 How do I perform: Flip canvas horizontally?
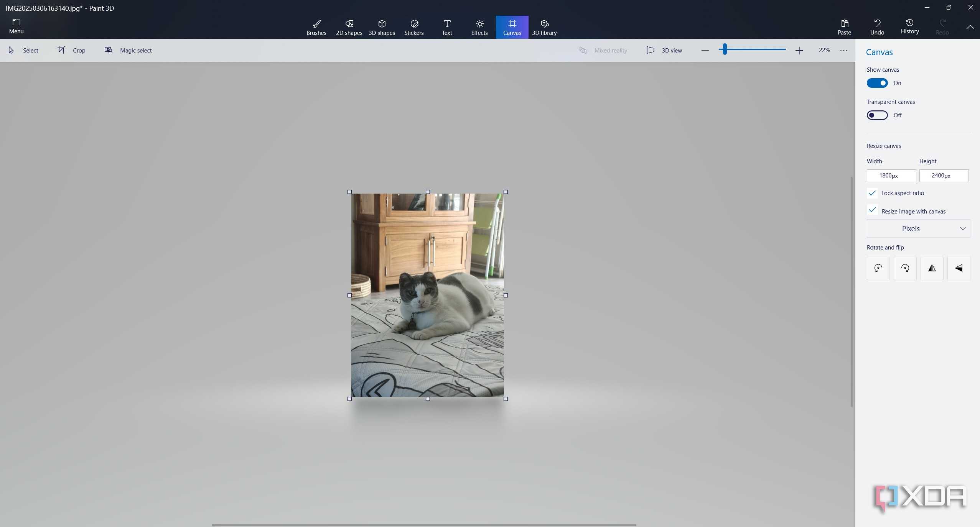coord(932,268)
